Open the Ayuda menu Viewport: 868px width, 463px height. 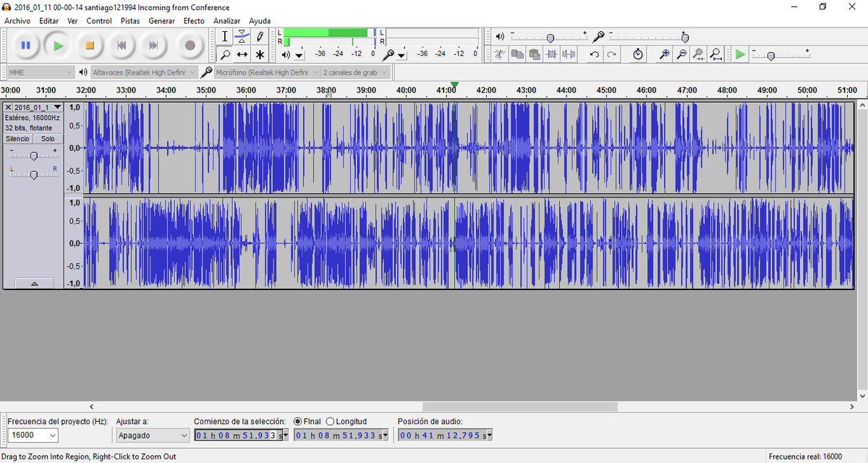pyautogui.click(x=260, y=21)
